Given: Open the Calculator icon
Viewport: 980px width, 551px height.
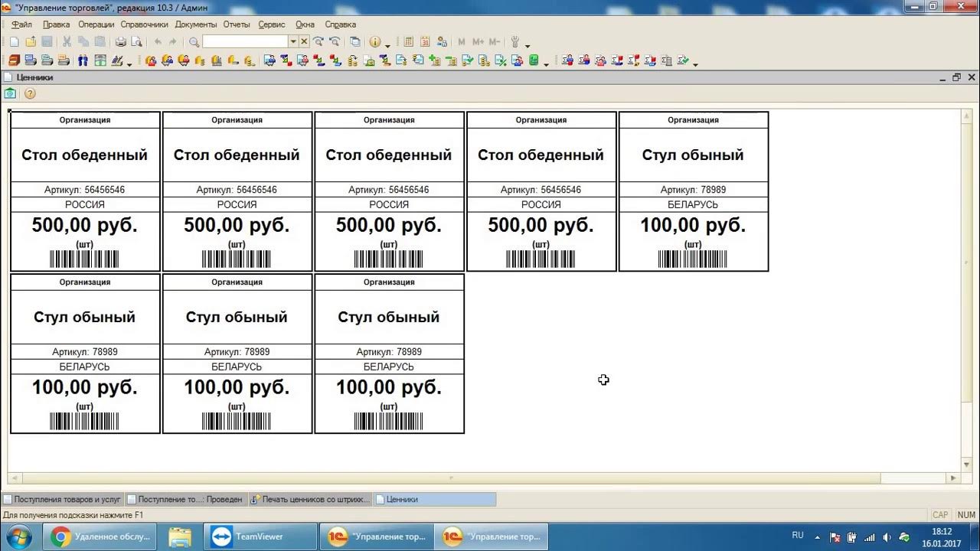Looking at the screenshot, I should pos(409,41).
